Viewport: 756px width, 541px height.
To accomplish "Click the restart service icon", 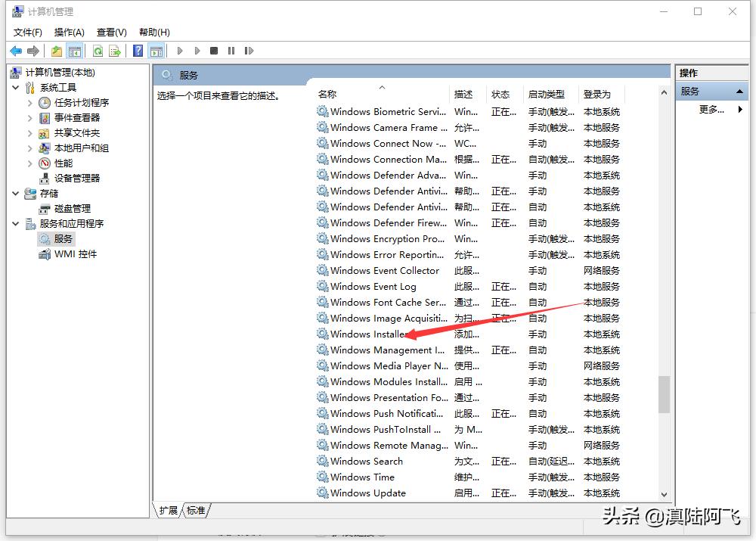I will (249, 51).
